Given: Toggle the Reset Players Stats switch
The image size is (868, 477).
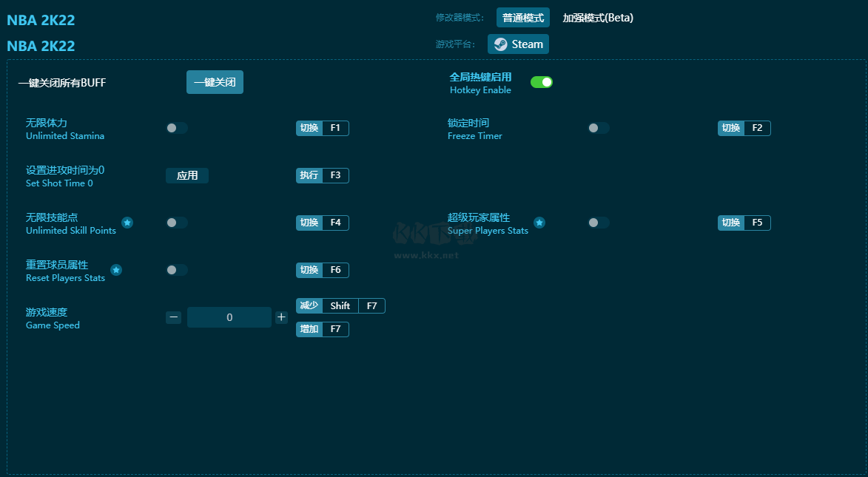Looking at the screenshot, I should (177, 270).
